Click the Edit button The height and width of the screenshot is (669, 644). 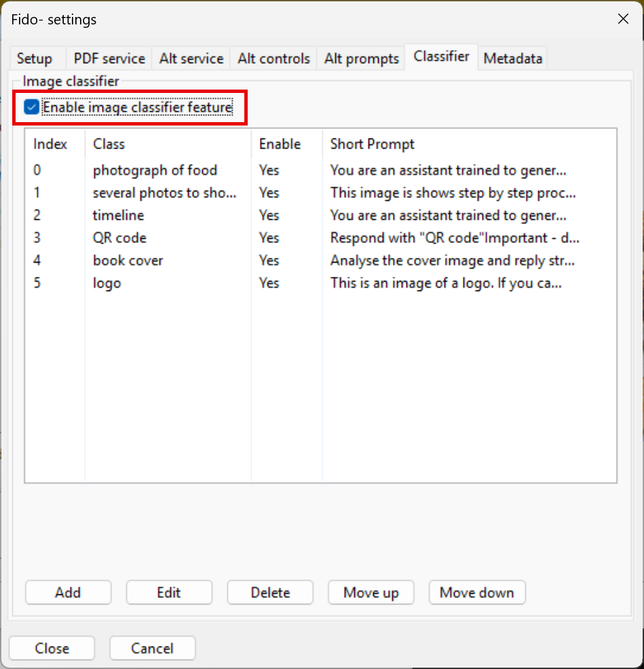[169, 592]
